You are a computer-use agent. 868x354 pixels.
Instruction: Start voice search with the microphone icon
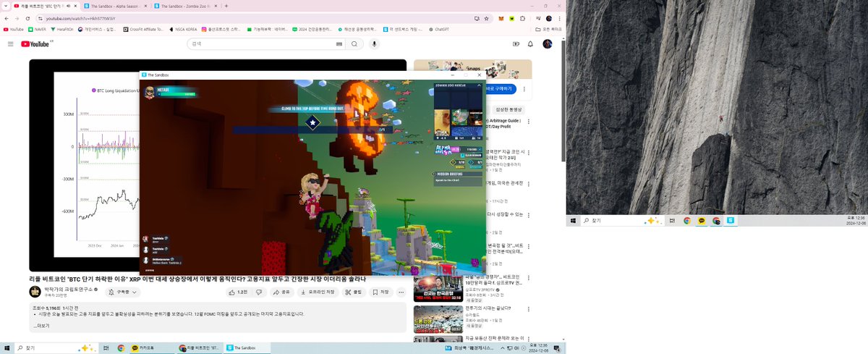[x=374, y=44]
